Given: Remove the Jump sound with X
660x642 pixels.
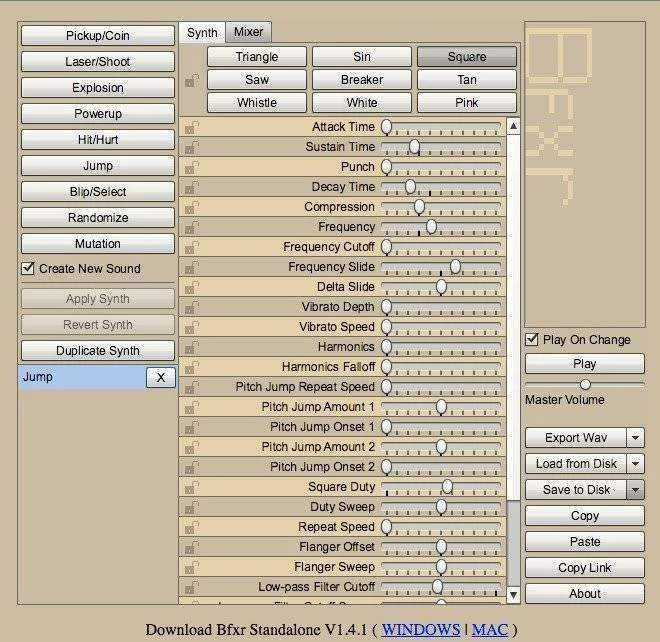Looking at the screenshot, I should (x=161, y=377).
